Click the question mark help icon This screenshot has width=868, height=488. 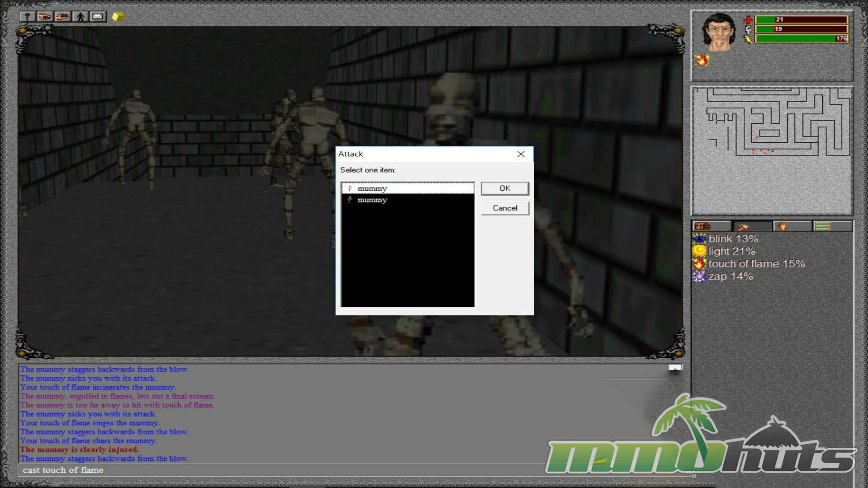27,17
